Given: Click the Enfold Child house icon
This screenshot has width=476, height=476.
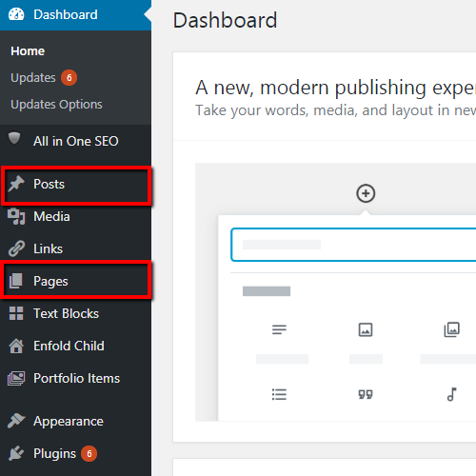Looking at the screenshot, I should pyautogui.click(x=16, y=346).
